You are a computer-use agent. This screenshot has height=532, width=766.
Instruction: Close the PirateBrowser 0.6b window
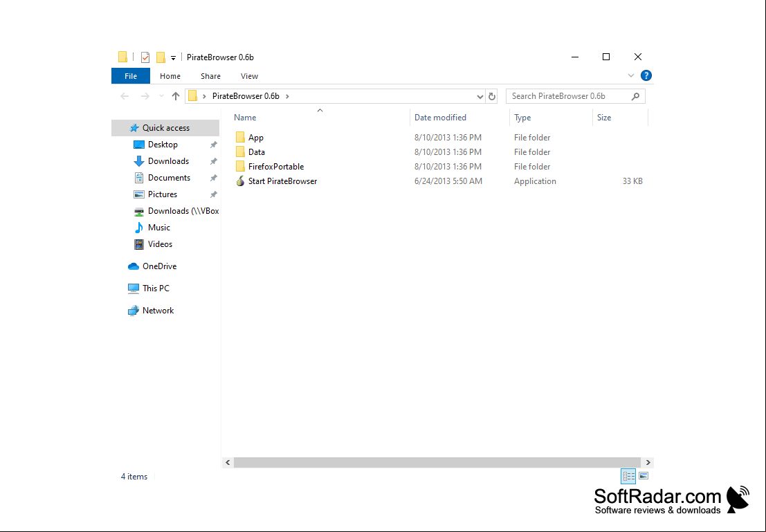(x=637, y=57)
